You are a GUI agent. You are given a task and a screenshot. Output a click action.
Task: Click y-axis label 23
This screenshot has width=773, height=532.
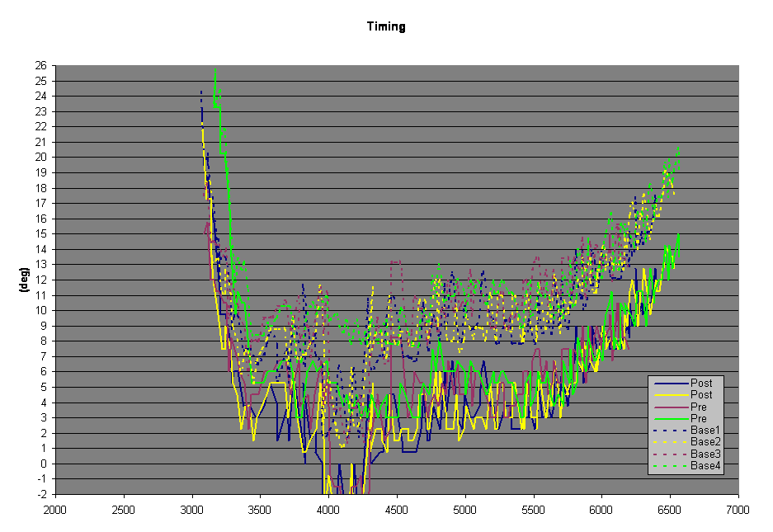tap(41, 111)
